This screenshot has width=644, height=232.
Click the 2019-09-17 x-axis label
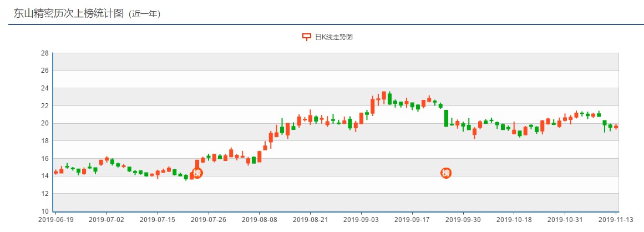pyautogui.click(x=412, y=220)
